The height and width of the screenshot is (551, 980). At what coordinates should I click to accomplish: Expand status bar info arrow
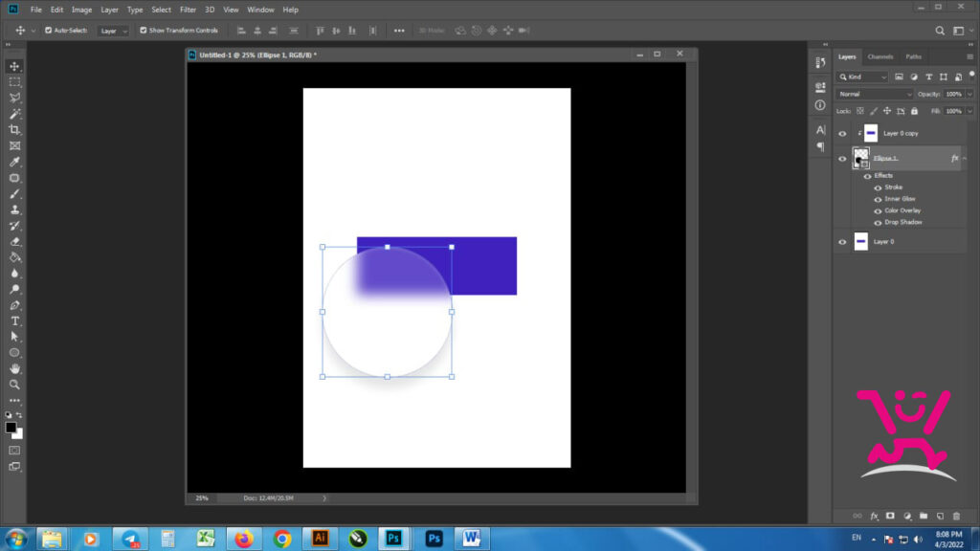[x=324, y=497]
